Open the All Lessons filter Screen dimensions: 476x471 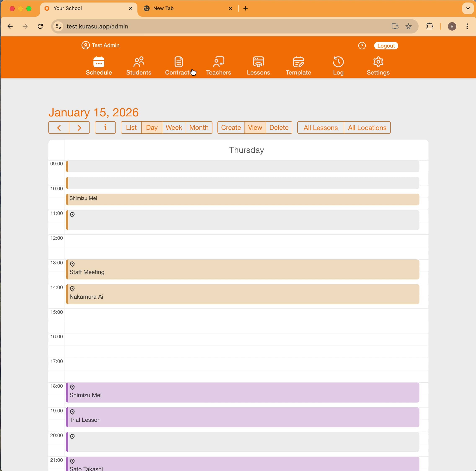[x=320, y=127]
